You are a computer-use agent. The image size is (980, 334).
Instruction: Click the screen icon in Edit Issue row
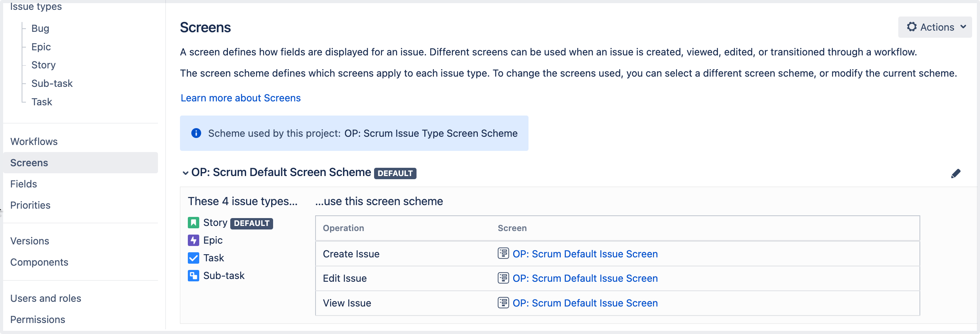pos(503,278)
